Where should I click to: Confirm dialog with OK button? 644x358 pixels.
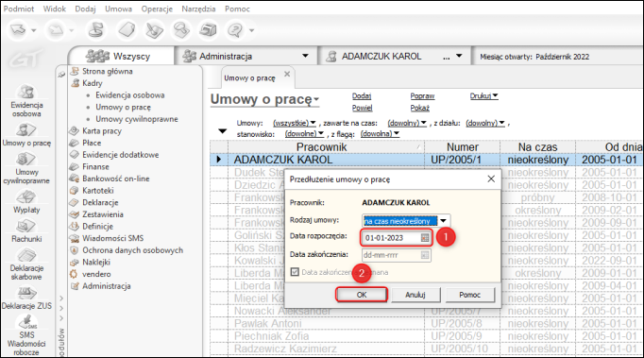coord(362,295)
